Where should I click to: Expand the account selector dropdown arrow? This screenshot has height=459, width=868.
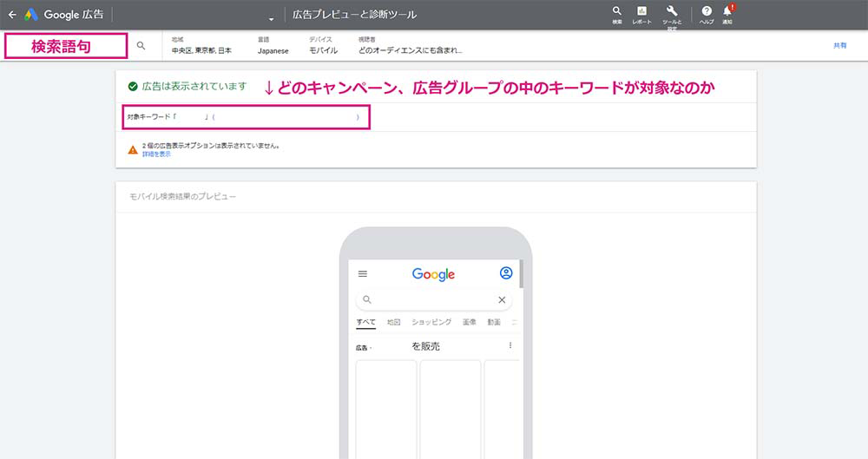[x=271, y=19]
